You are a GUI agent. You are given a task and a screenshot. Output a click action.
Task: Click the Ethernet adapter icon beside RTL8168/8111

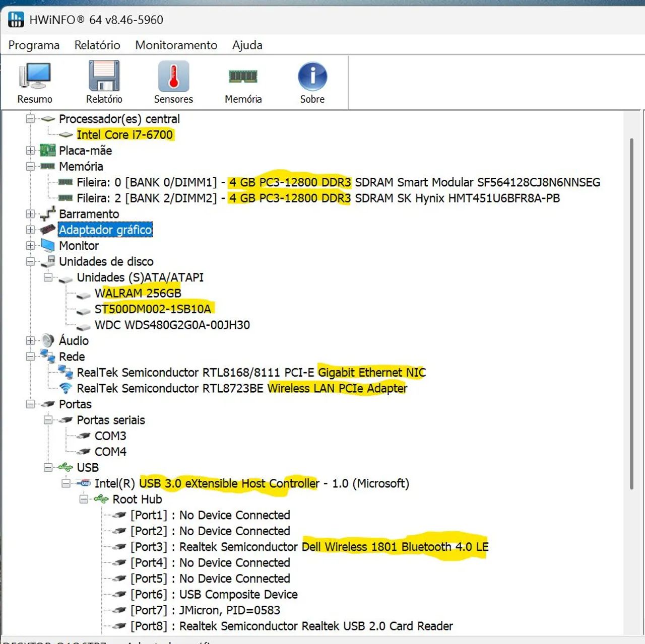click(x=66, y=372)
